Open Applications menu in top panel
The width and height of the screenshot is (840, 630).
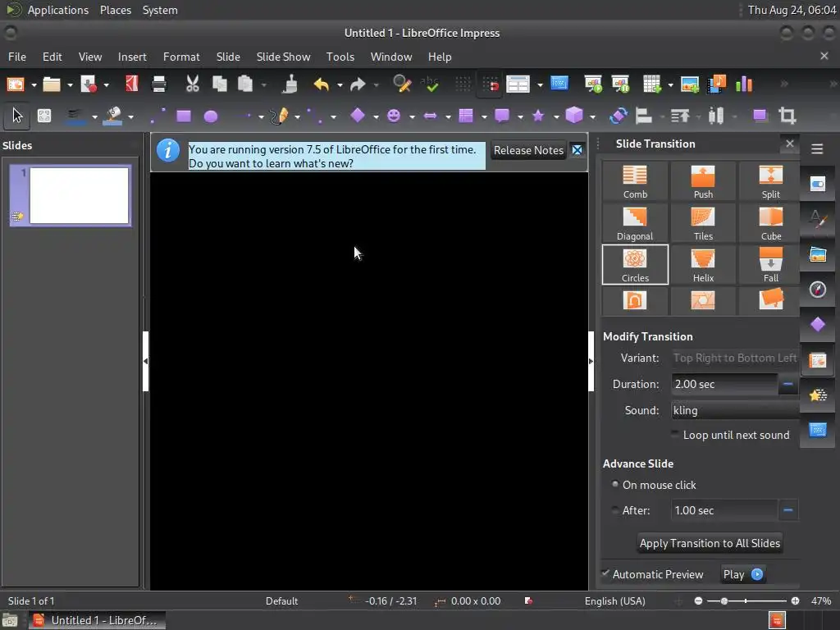click(58, 10)
